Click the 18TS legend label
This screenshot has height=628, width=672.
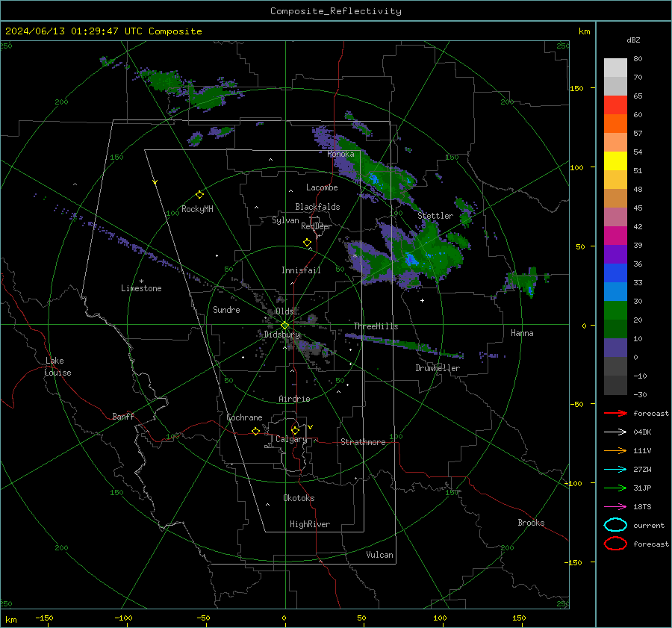(x=642, y=507)
